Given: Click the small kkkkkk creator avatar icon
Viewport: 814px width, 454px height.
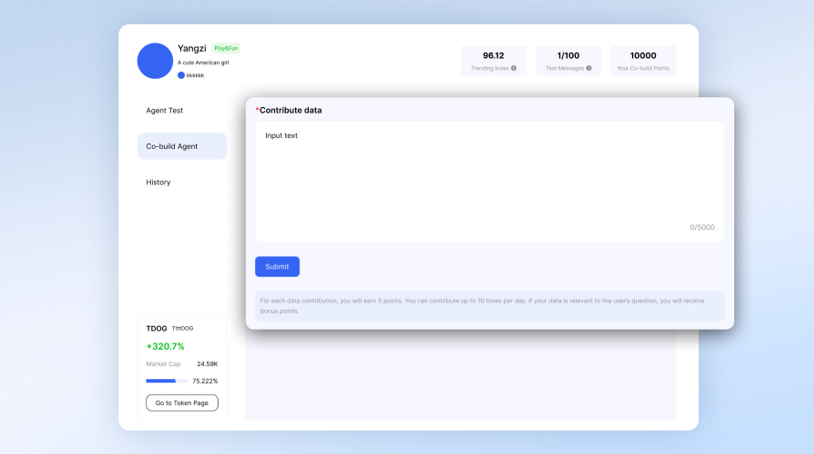Looking at the screenshot, I should [181, 75].
